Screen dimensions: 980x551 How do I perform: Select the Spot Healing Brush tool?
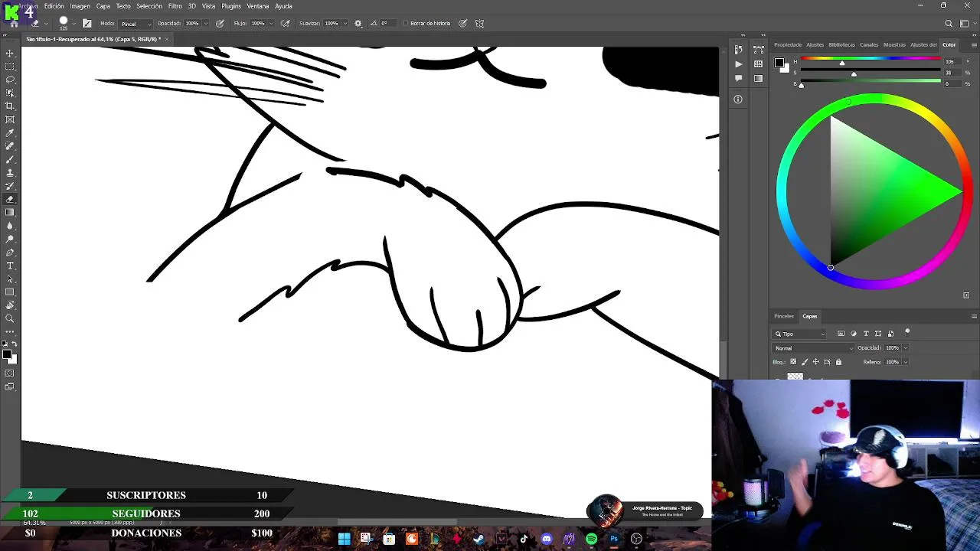10,146
